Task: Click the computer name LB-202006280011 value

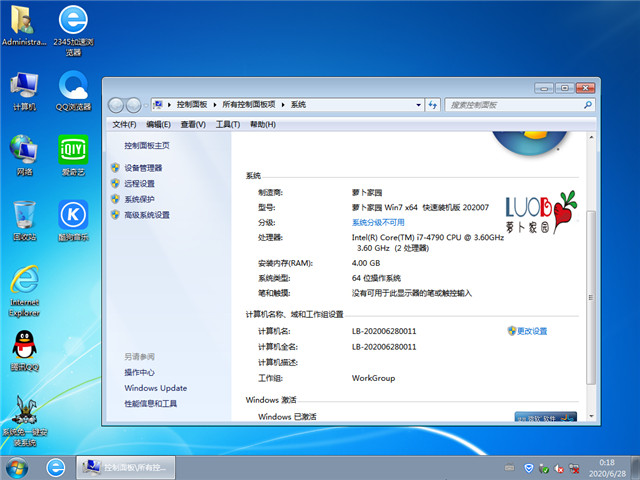Action: point(384,331)
